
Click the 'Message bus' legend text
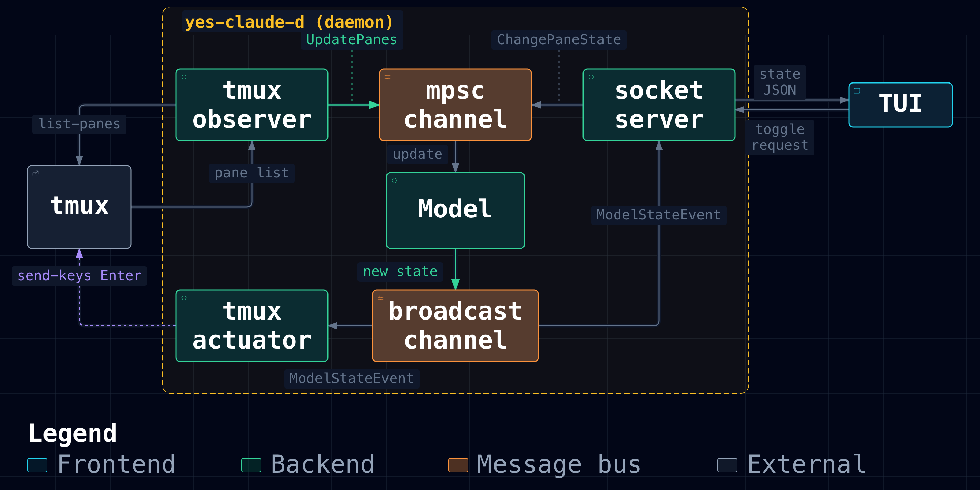559,465
